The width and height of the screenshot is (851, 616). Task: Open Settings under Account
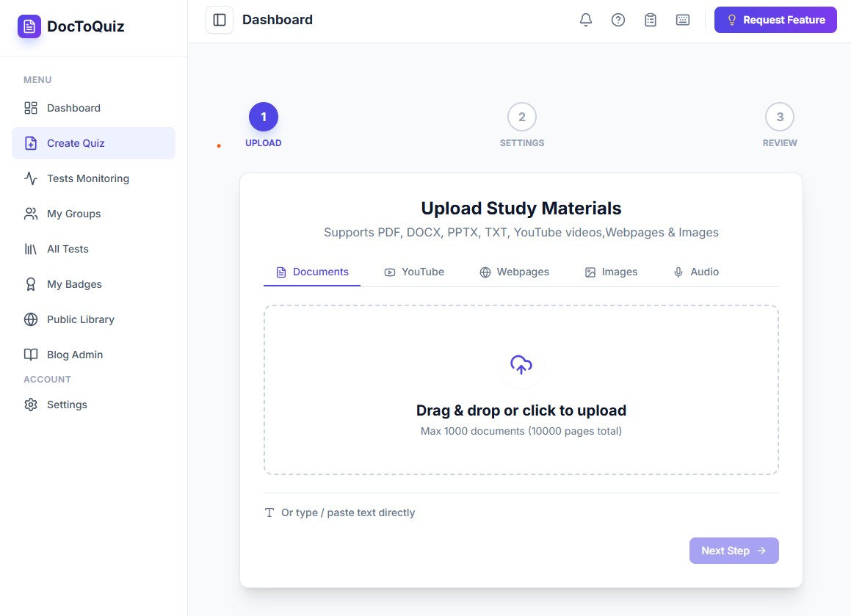pyautogui.click(x=67, y=405)
